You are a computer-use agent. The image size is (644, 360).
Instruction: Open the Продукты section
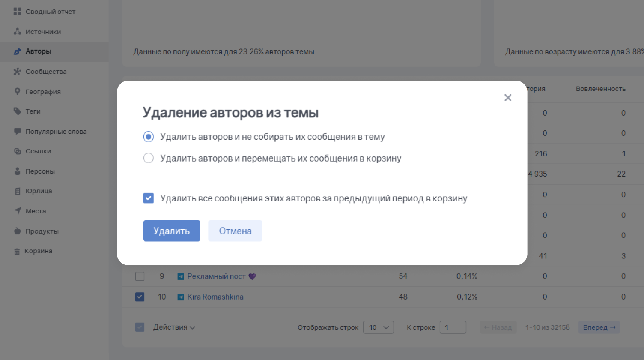42,231
